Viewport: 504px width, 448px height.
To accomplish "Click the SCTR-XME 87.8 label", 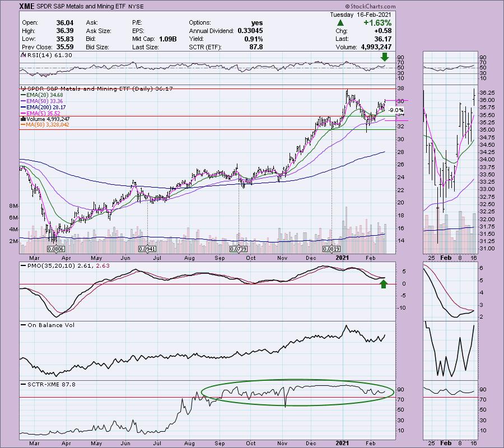I will [x=52, y=384].
